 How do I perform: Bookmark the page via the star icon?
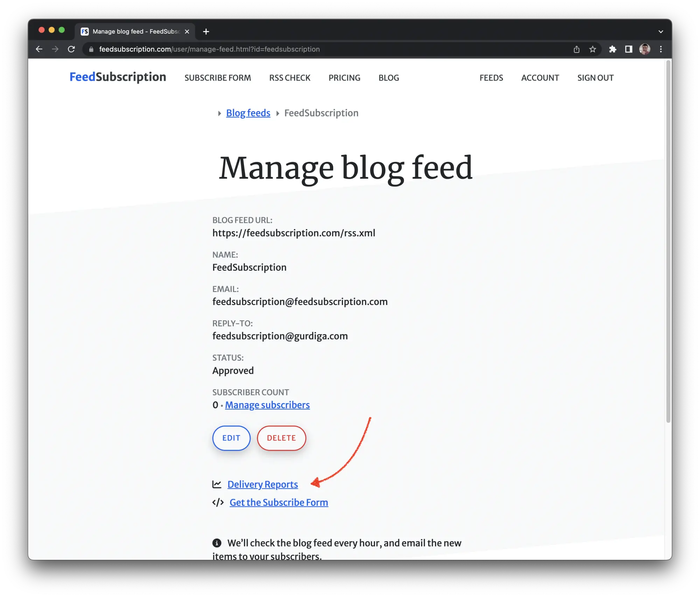coord(593,49)
